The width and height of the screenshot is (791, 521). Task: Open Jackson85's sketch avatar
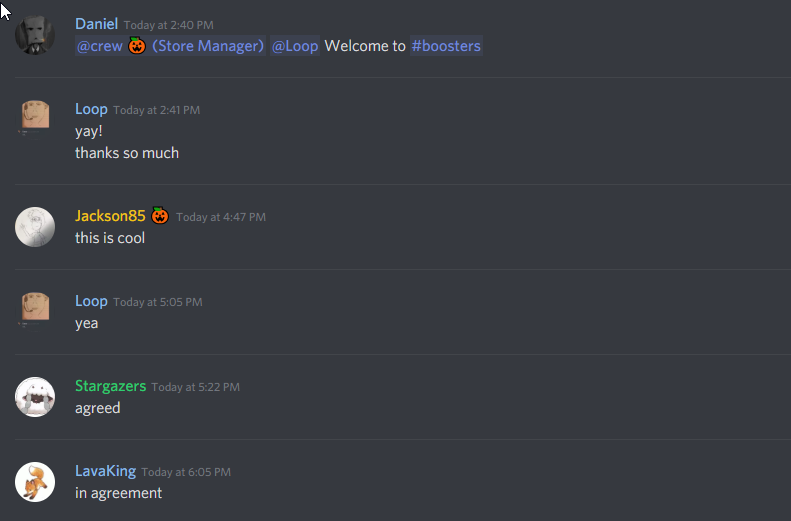point(35,227)
